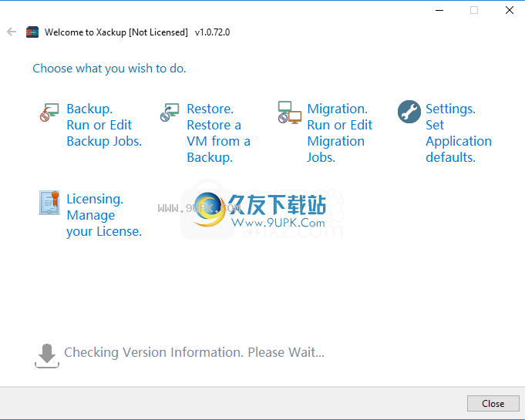This screenshot has width=525, height=420.
Task: Click the Settings wrench icon
Action: [x=409, y=112]
